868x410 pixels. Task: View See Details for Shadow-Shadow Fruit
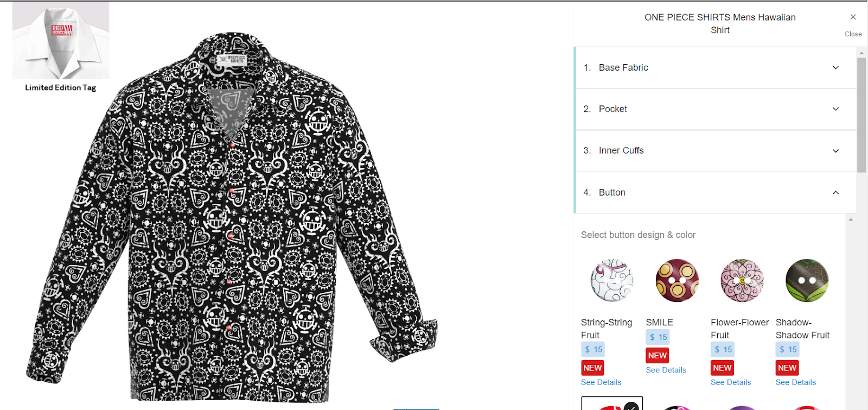(x=795, y=382)
